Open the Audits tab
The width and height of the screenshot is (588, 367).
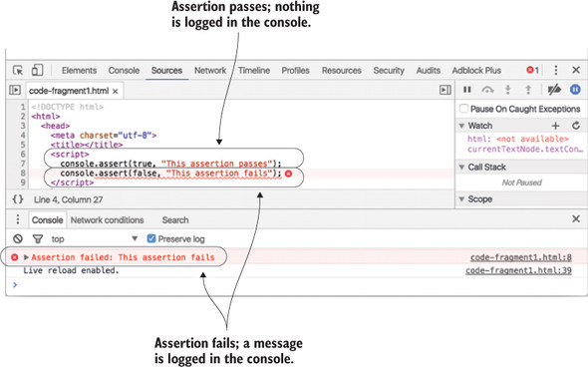(x=429, y=70)
